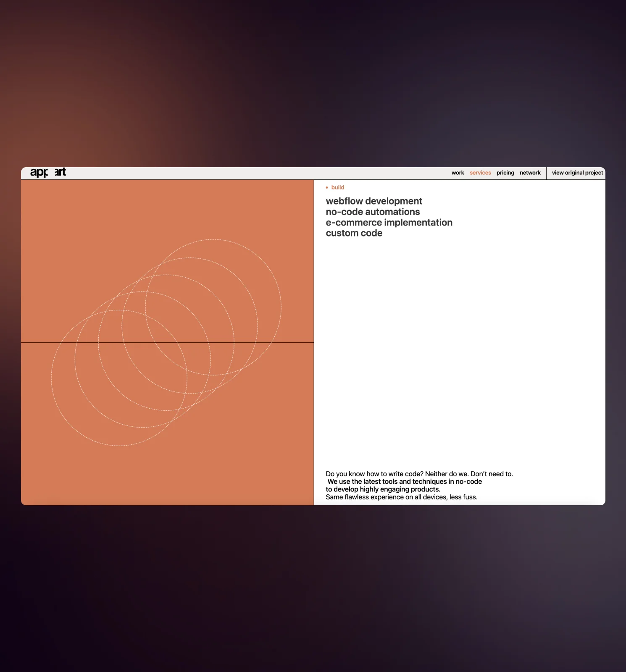Open the work page from navigation
The width and height of the screenshot is (626, 672).
click(x=458, y=173)
